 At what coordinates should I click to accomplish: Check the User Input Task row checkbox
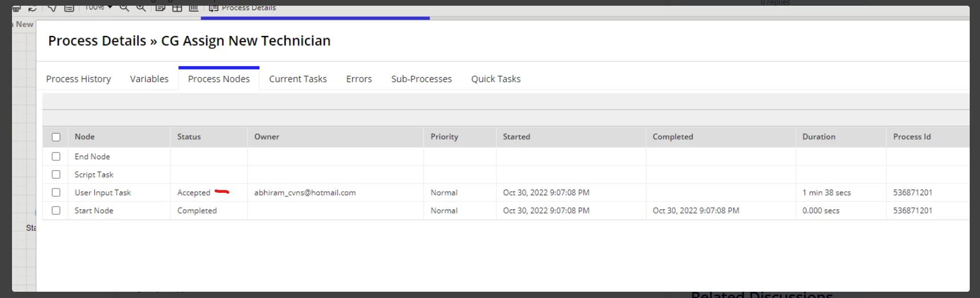(x=56, y=192)
